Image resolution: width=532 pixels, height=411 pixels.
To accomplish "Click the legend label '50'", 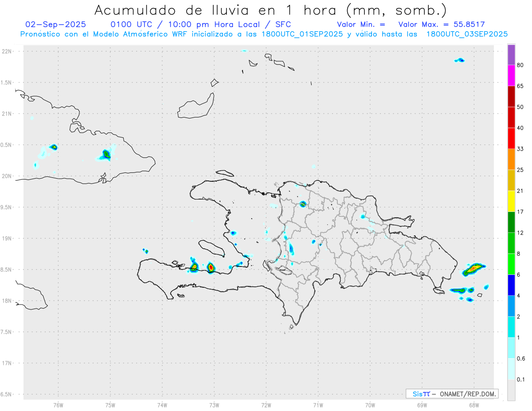I will (520, 107).
